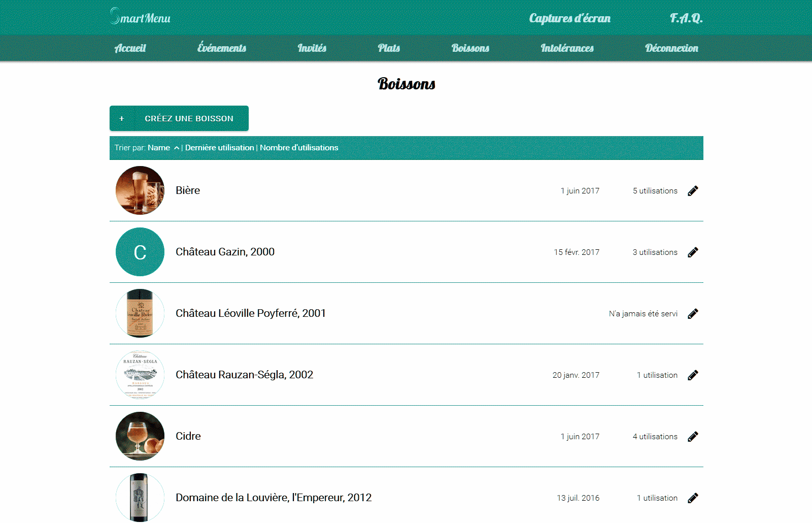Edit the Cidre drink with pencil icon

pos(693,437)
